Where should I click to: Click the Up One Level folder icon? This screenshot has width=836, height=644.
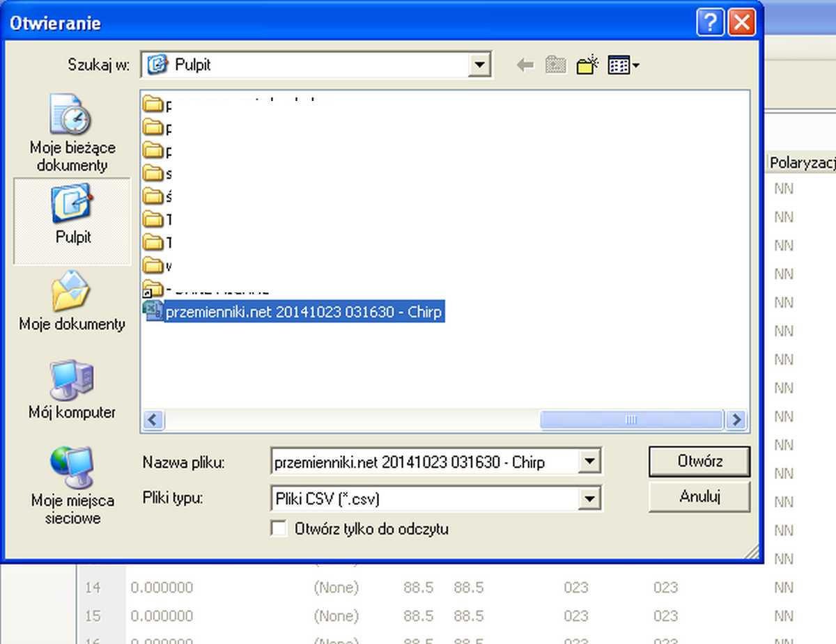click(x=555, y=66)
